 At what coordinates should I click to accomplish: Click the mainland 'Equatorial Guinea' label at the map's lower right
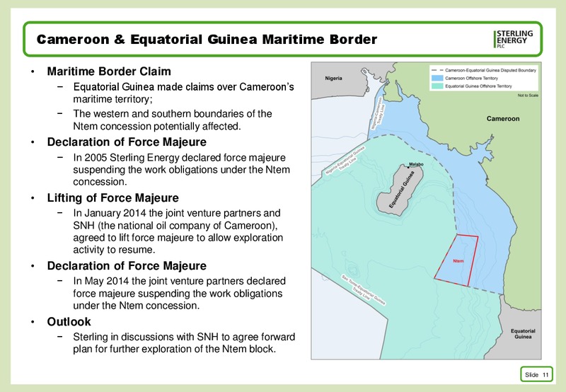pos(523,334)
